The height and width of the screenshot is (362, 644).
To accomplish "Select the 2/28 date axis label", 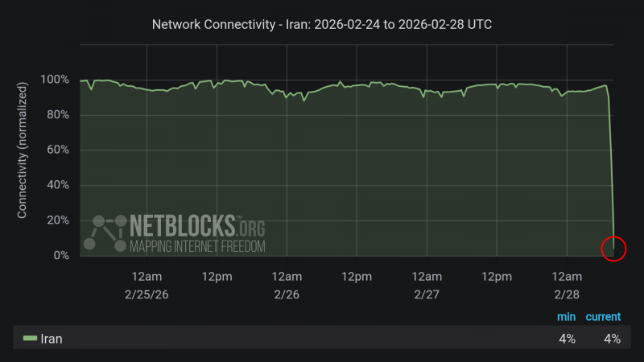I will (x=568, y=294).
